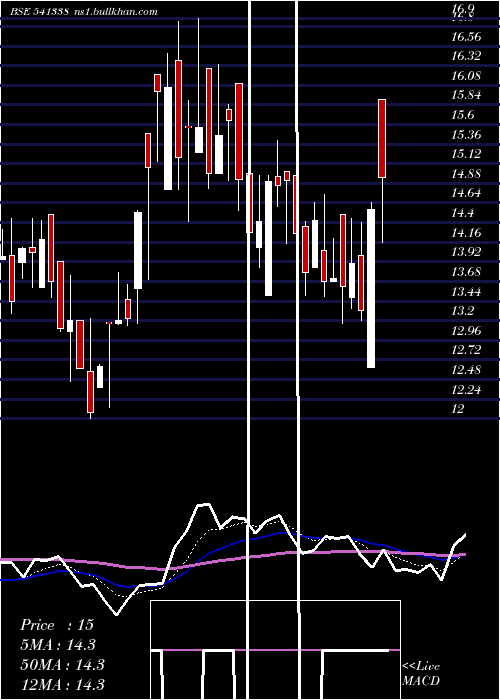The height and width of the screenshot is (700, 500).
Task: Select the 14.88 price axis label
Action: click(466, 174)
